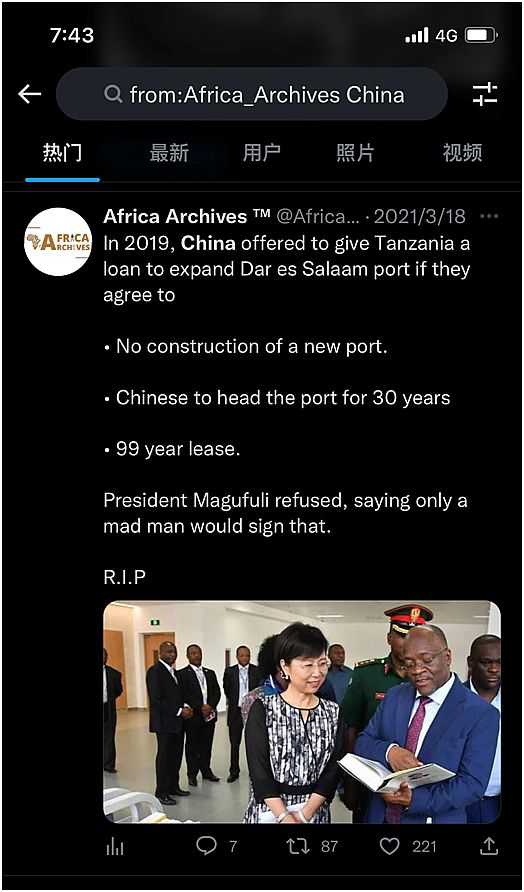Share the tweet via upload icon
The image size is (524, 892).
pyautogui.click(x=489, y=846)
